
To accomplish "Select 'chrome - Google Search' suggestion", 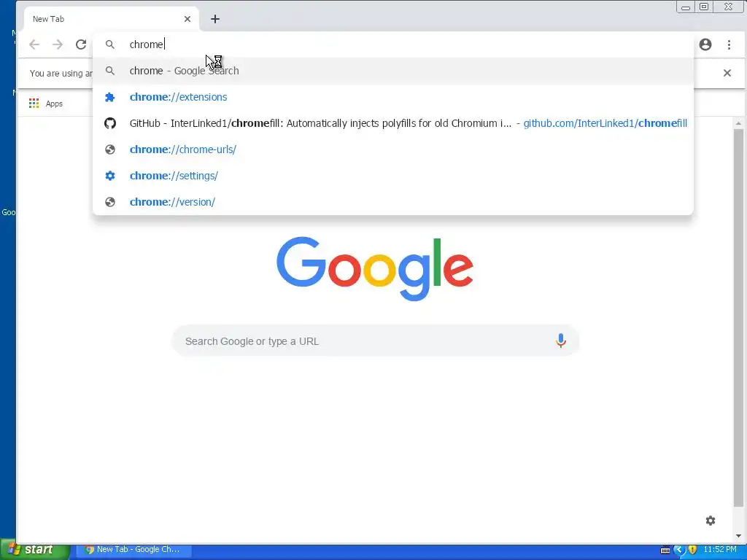I will coord(393,71).
